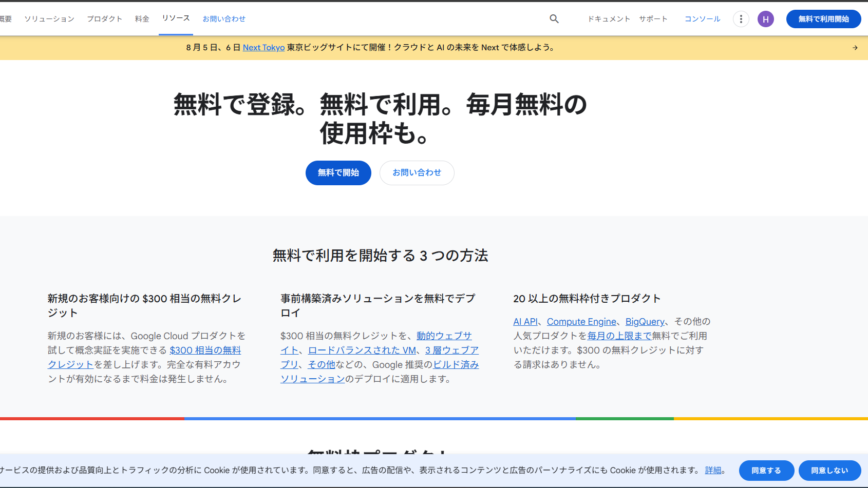
Task: Click the blue 無料で開始 button
Action: click(x=338, y=173)
